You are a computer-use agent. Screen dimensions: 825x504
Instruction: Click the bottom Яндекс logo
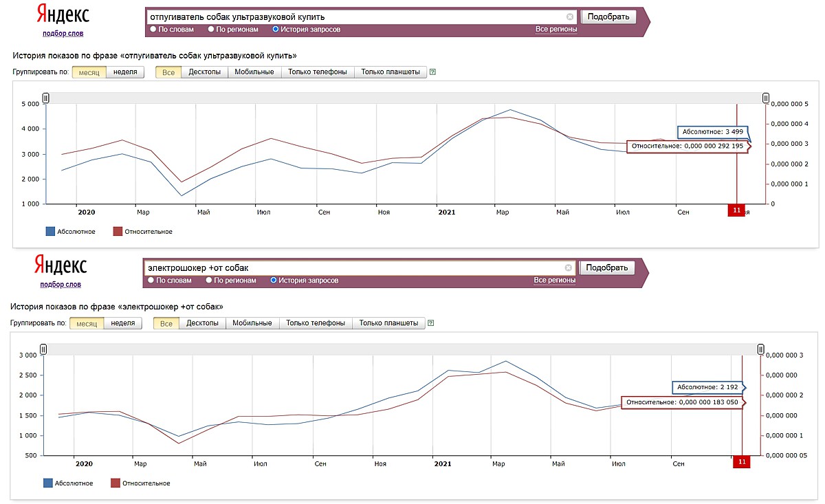(60, 265)
